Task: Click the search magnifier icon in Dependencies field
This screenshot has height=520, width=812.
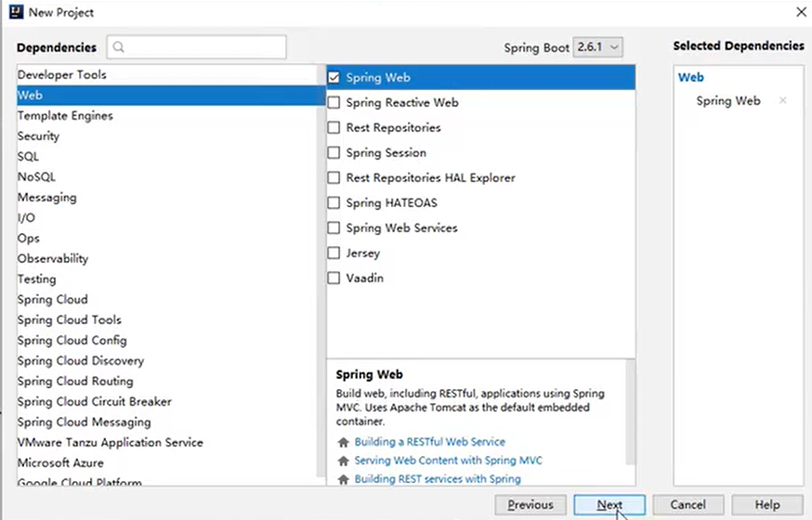Action: pyautogui.click(x=119, y=47)
